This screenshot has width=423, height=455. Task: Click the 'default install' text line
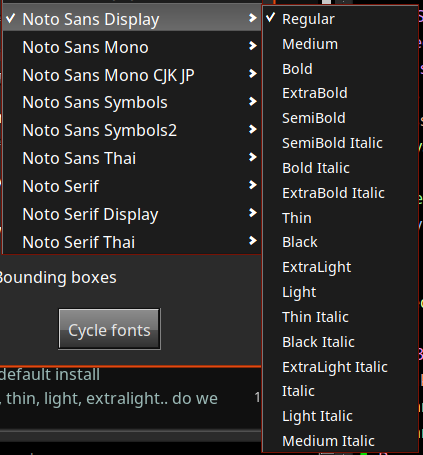[x=50, y=375]
